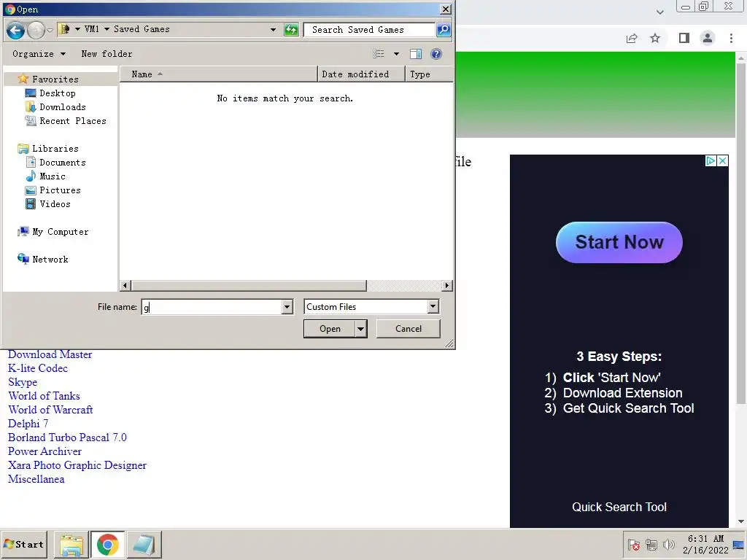The image size is (747, 560).
Task: Open the Download Master link
Action: (x=50, y=354)
